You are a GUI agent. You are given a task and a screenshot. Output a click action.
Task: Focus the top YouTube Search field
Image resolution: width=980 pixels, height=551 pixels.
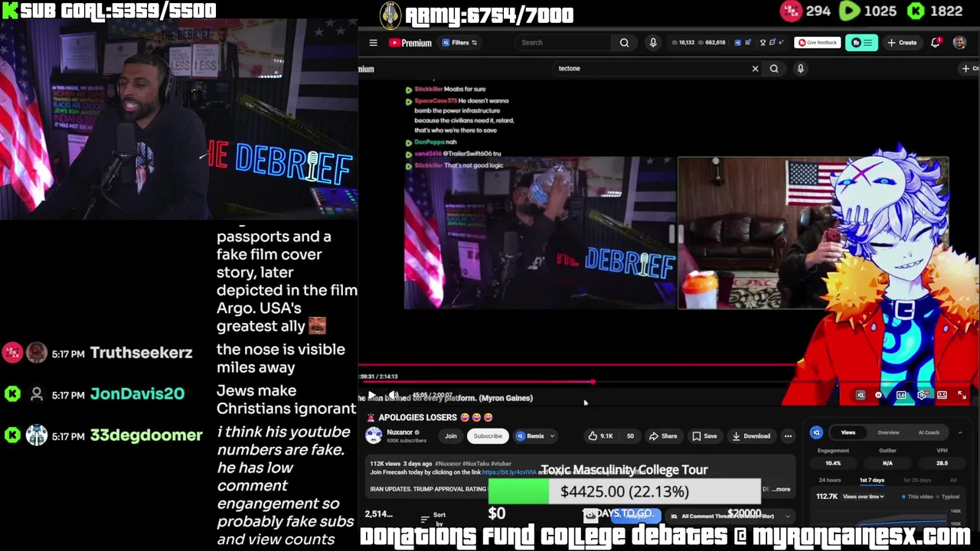click(x=564, y=43)
